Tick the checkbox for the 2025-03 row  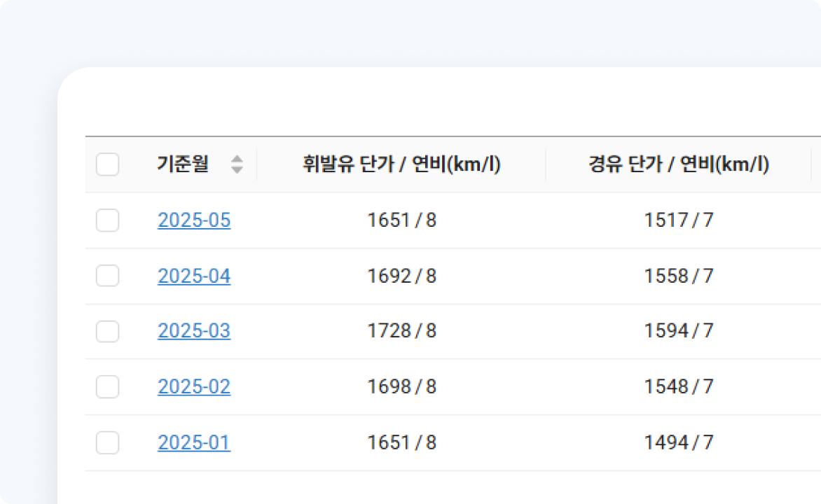(x=107, y=331)
